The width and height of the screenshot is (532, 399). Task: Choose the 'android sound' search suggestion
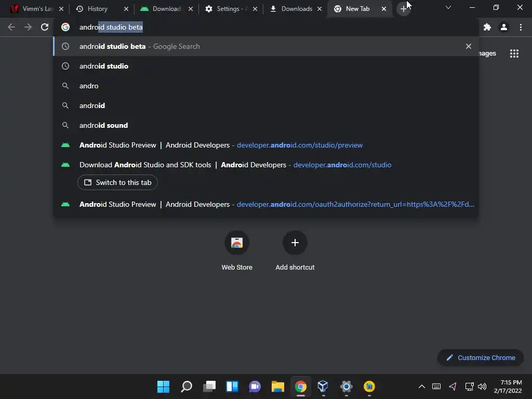point(266,125)
